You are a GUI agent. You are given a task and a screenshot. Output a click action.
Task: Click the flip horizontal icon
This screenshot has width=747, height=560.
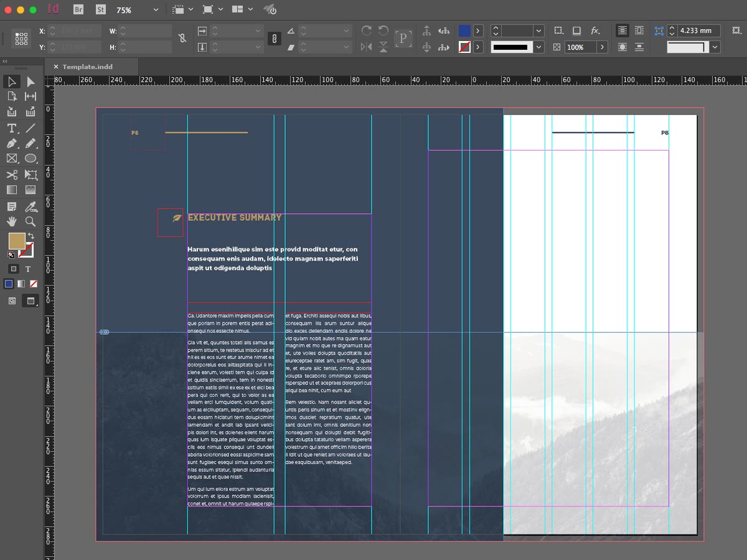(367, 47)
